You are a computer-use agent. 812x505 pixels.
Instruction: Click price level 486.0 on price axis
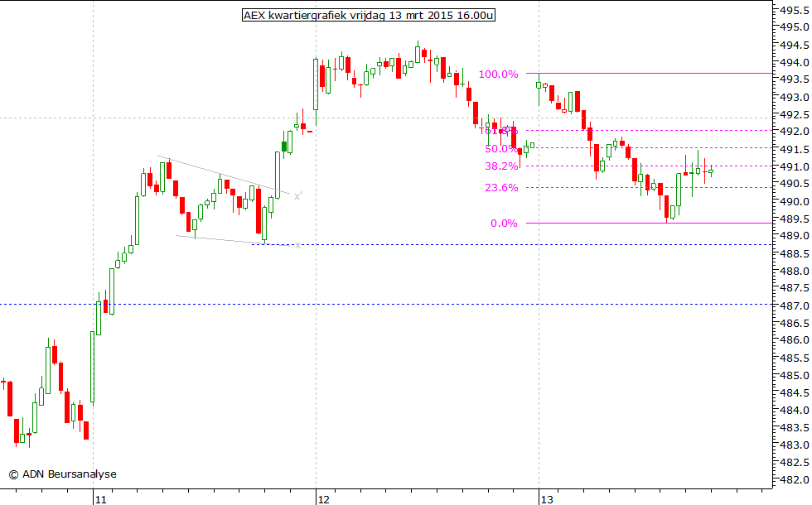tap(795, 340)
